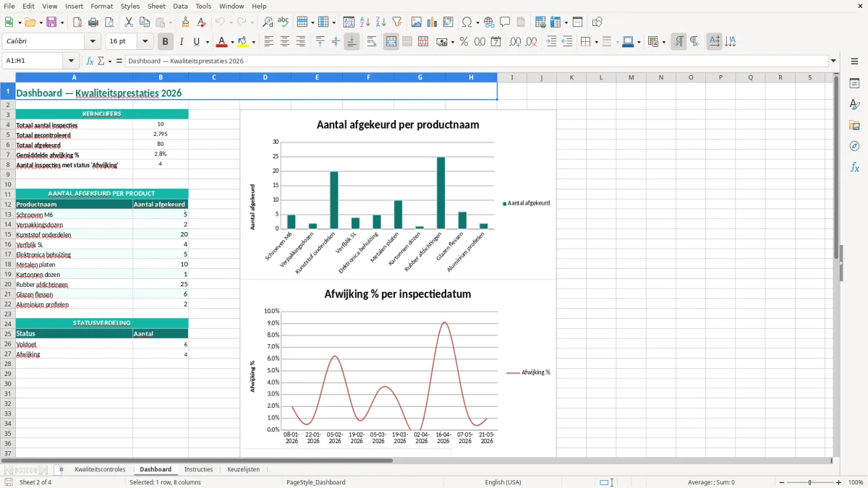Apply yellow background color swatch
This screenshot has height=488, width=868.
[x=243, y=42]
